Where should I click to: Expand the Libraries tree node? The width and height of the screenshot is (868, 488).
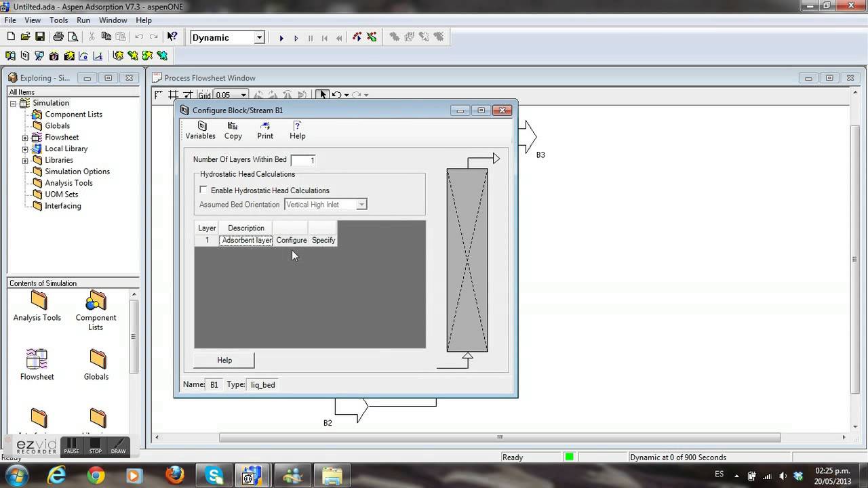[x=25, y=161]
